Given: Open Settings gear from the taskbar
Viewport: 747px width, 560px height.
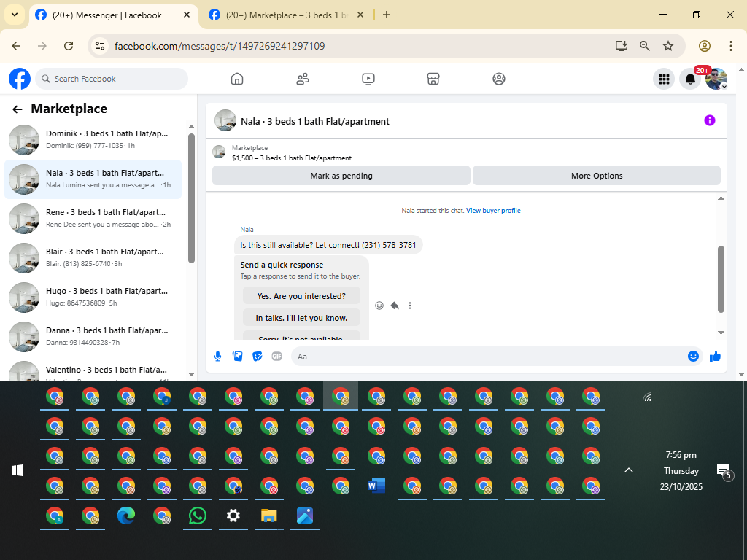Looking at the screenshot, I should coord(233,516).
